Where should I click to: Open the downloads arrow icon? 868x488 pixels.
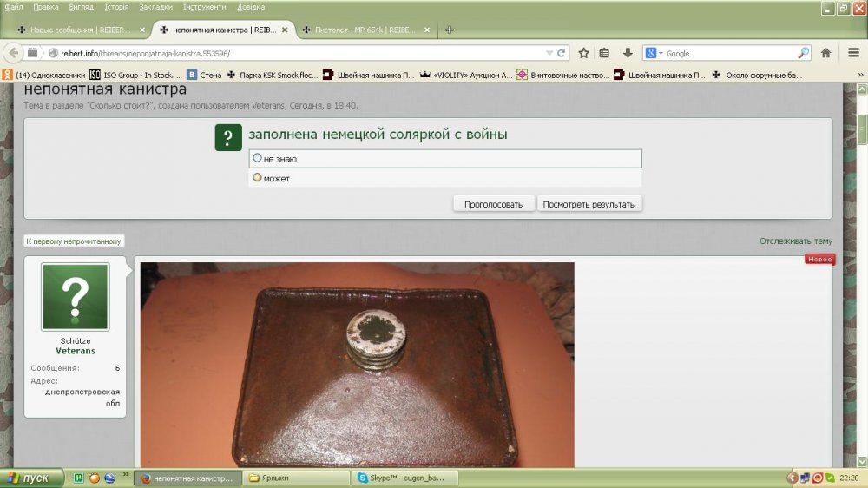(627, 53)
